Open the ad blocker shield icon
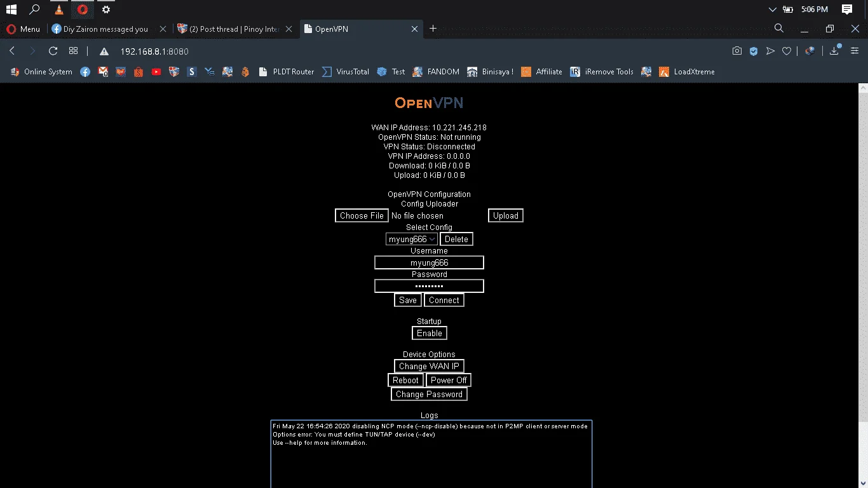Screen dimensions: 868x488 (754, 51)
